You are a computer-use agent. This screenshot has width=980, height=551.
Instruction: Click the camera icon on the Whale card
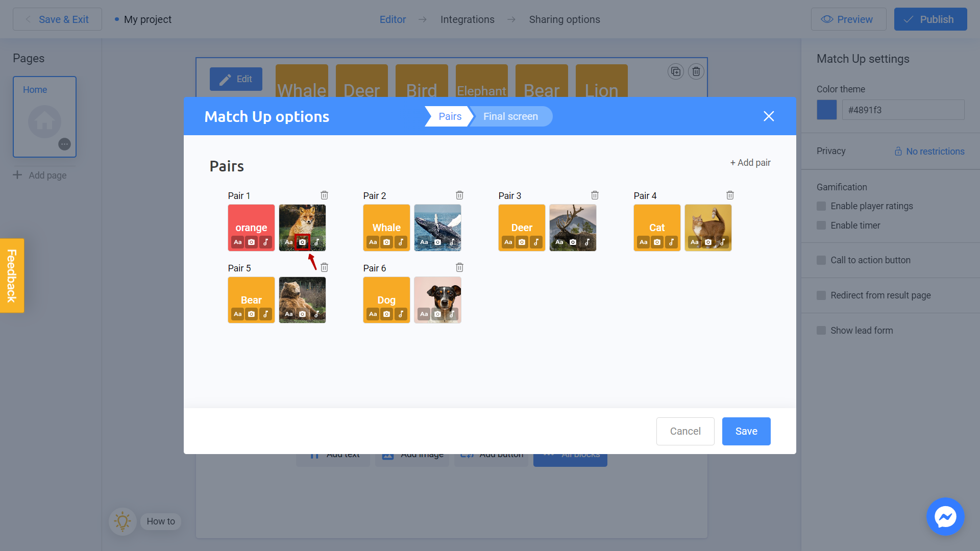click(x=386, y=242)
